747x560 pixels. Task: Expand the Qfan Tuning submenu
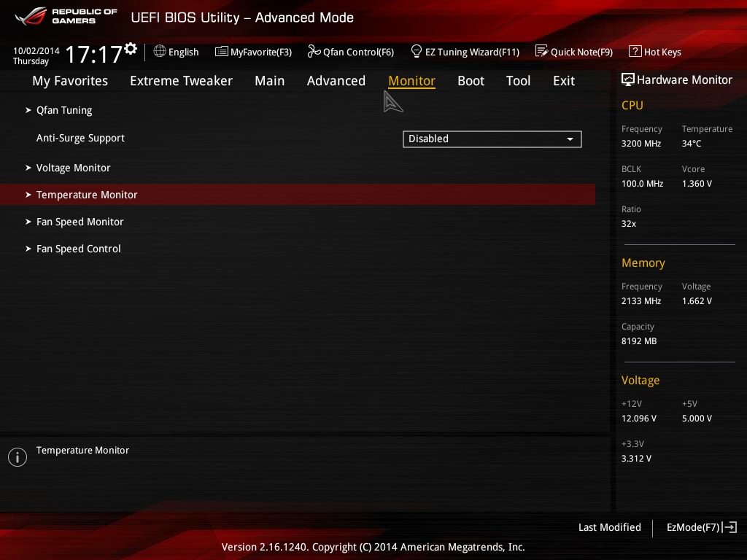click(x=64, y=111)
